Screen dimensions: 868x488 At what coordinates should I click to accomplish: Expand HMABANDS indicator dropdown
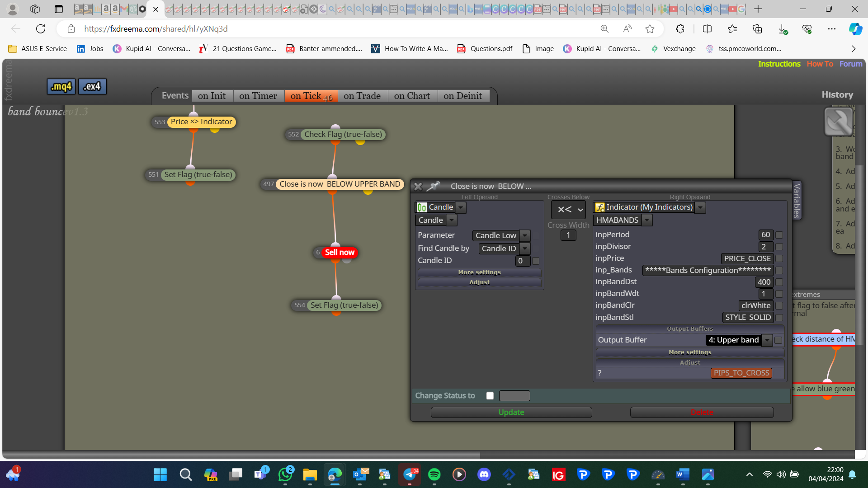(647, 220)
